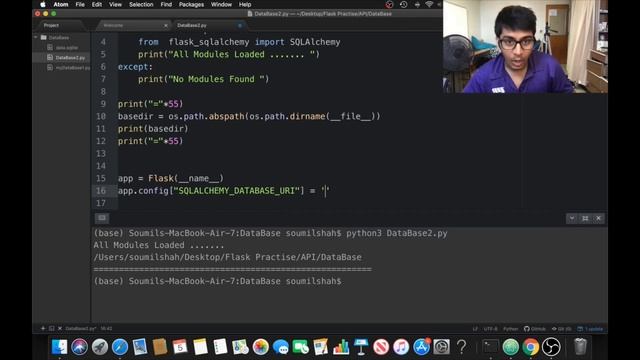Open the red News app in dock
This screenshot has height=360, width=640.
pos(381,347)
